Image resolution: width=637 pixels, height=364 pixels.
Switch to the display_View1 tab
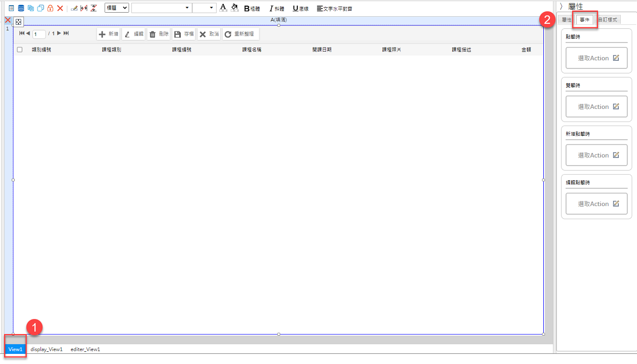click(x=47, y=349)
